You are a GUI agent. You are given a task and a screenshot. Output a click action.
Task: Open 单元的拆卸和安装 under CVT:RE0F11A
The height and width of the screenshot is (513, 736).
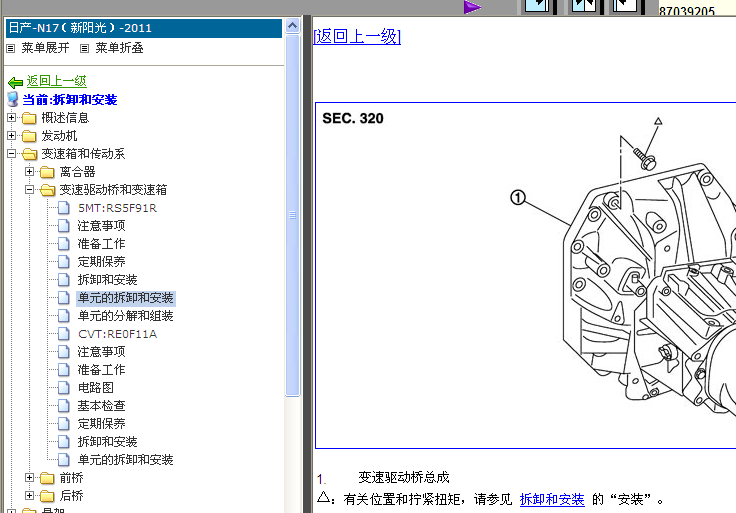point(125,460)
